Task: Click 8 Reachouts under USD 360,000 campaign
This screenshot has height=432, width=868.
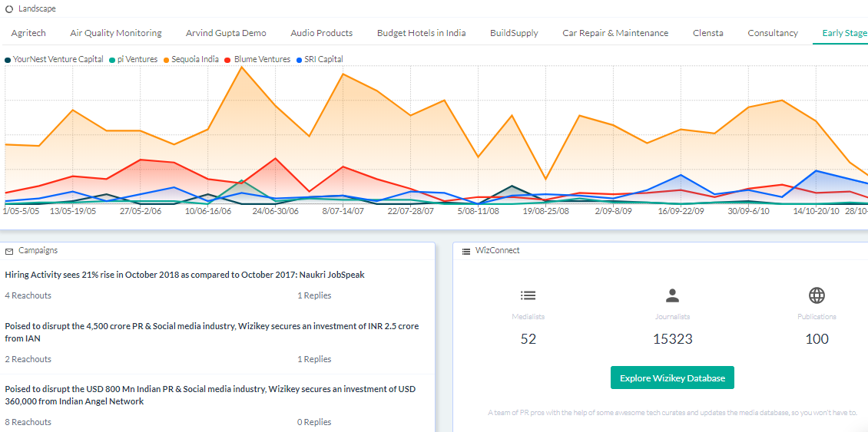Action: [x=28, y=422]
